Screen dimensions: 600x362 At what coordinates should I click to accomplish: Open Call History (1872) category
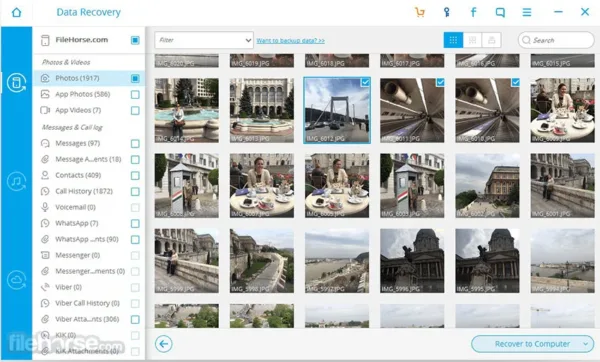point(84,191)
